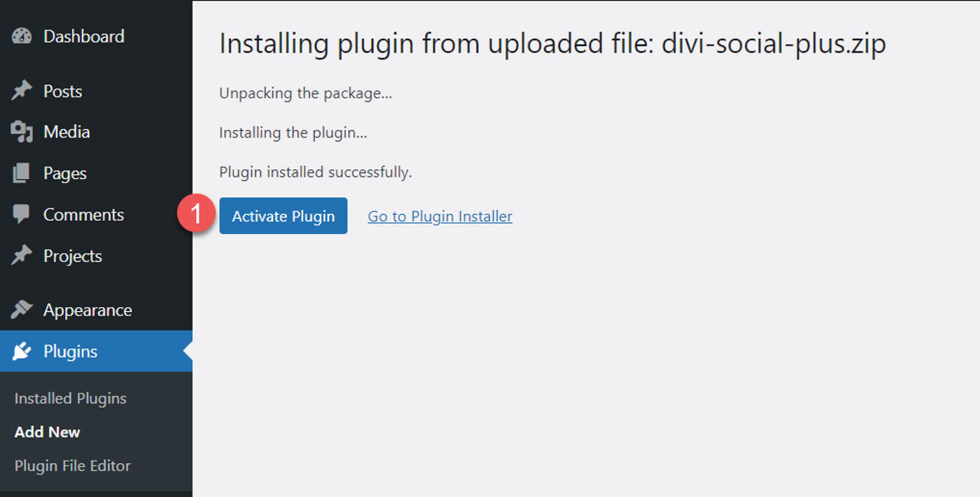980x497 pixels.
Task: Open Comments using the speech bubble icon
Action: coord(22,214)
